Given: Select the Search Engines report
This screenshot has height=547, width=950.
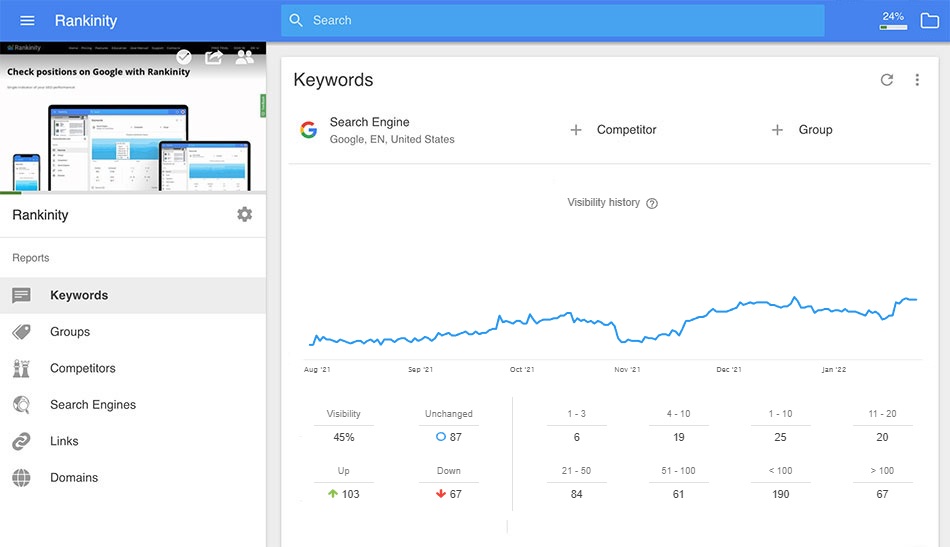Looking at the screenshot, I should tap(133, 405).
